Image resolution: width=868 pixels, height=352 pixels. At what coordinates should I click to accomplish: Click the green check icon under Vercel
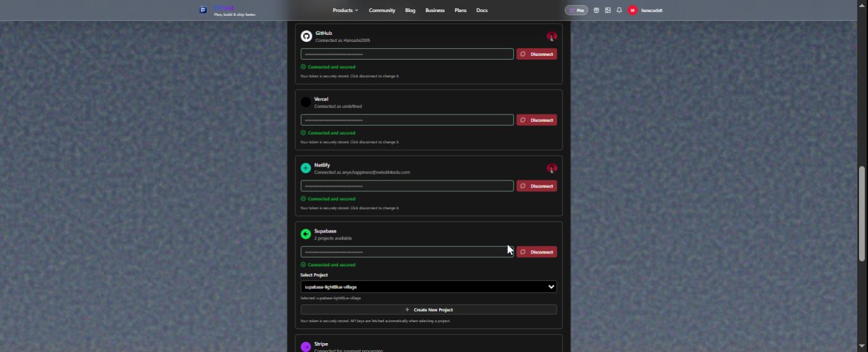[x=303, y=133]
